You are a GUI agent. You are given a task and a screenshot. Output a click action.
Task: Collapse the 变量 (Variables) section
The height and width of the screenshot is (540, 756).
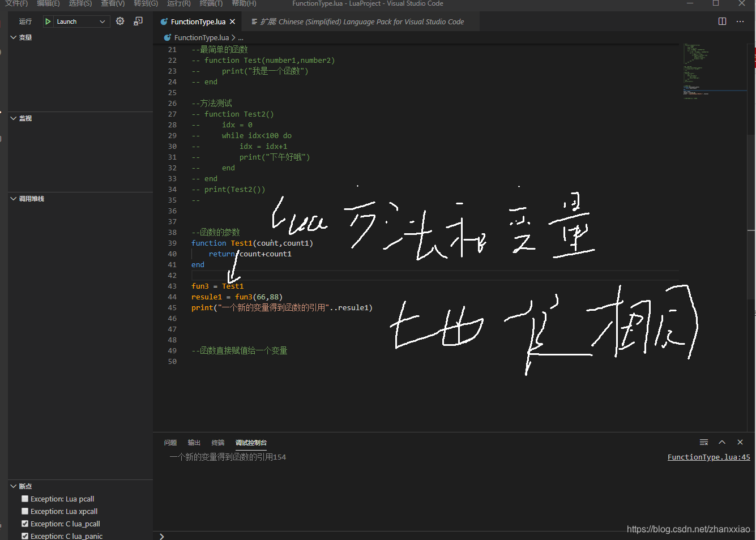point(14,37)
